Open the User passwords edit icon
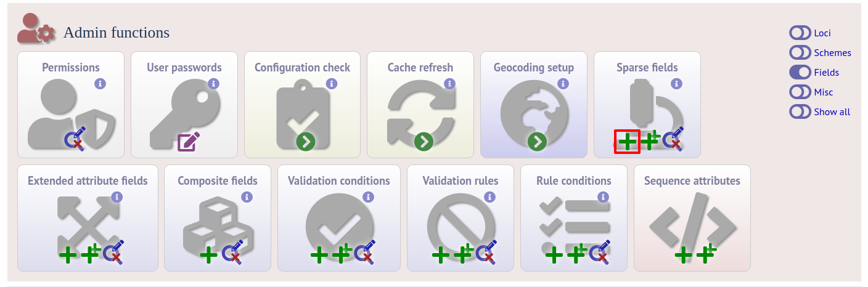The image size is (868, 287). pos(189,142)
